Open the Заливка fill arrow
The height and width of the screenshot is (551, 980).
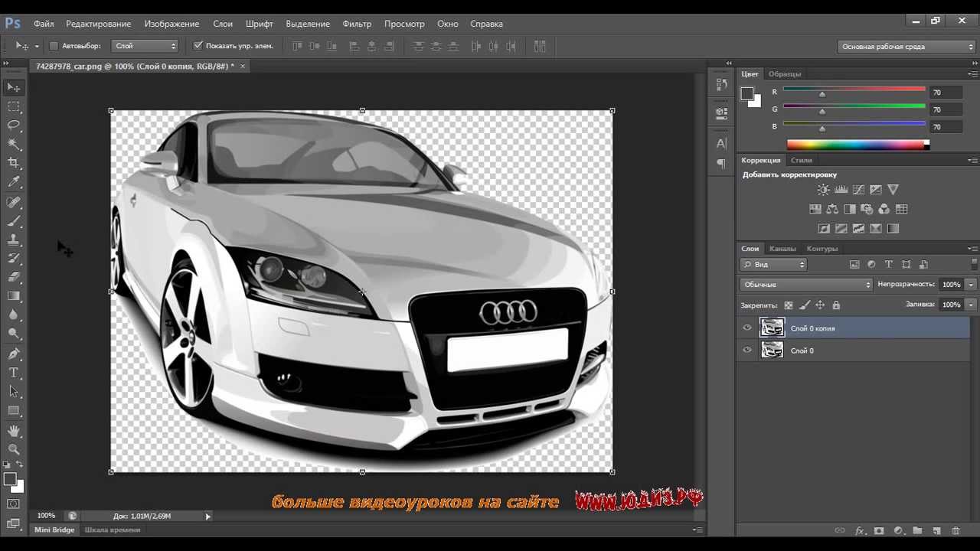[x=971, y=304]
